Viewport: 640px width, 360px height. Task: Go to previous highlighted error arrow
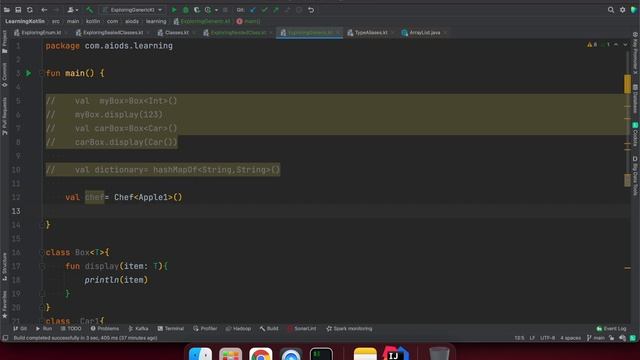[x=616, y=44]
